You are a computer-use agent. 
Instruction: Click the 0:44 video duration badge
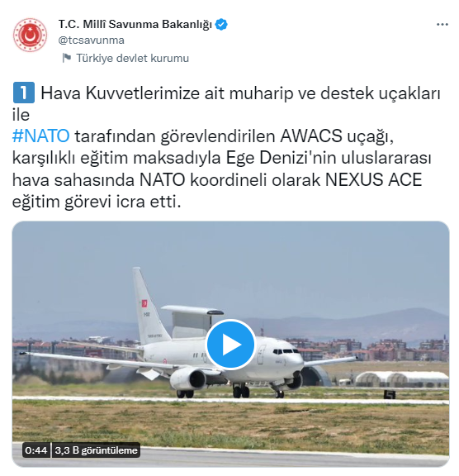36,450
